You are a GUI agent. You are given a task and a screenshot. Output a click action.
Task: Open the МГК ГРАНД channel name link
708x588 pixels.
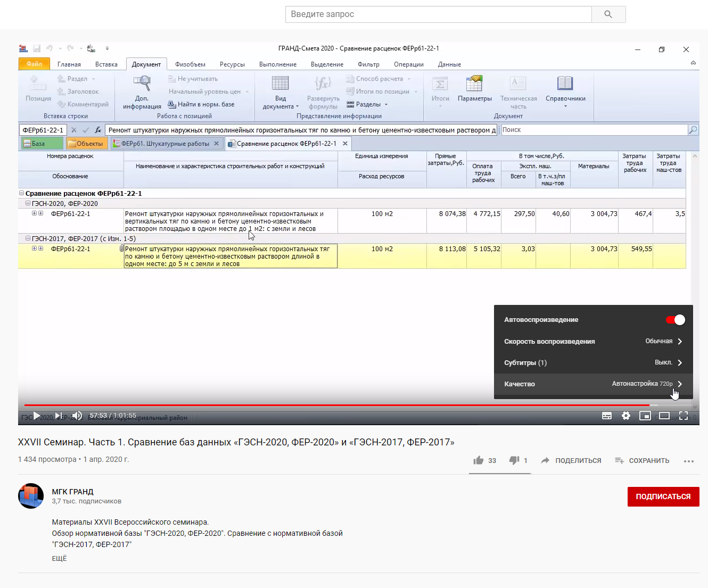[x=72, y=492]
